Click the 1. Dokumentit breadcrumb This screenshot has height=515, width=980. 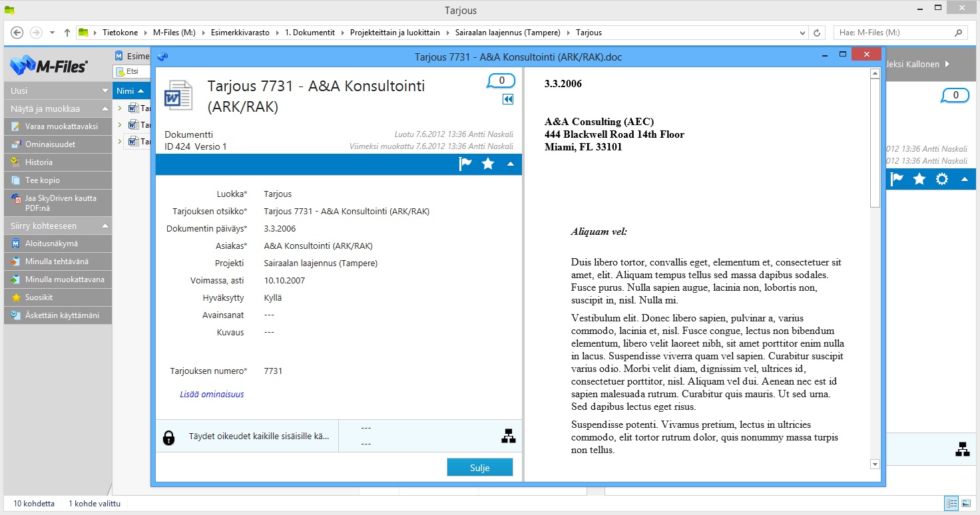click(309, 33)
